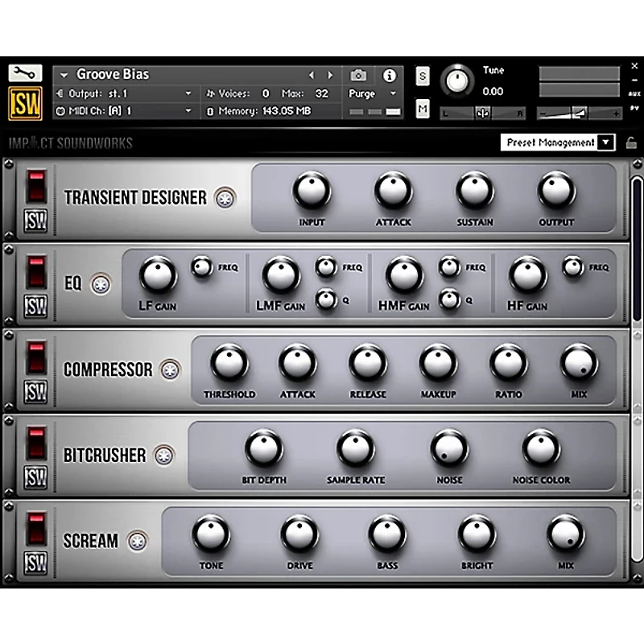Click the ISW badge on Transient Designer
This screenshot has width=644, height=644.
tap(35, 221)
